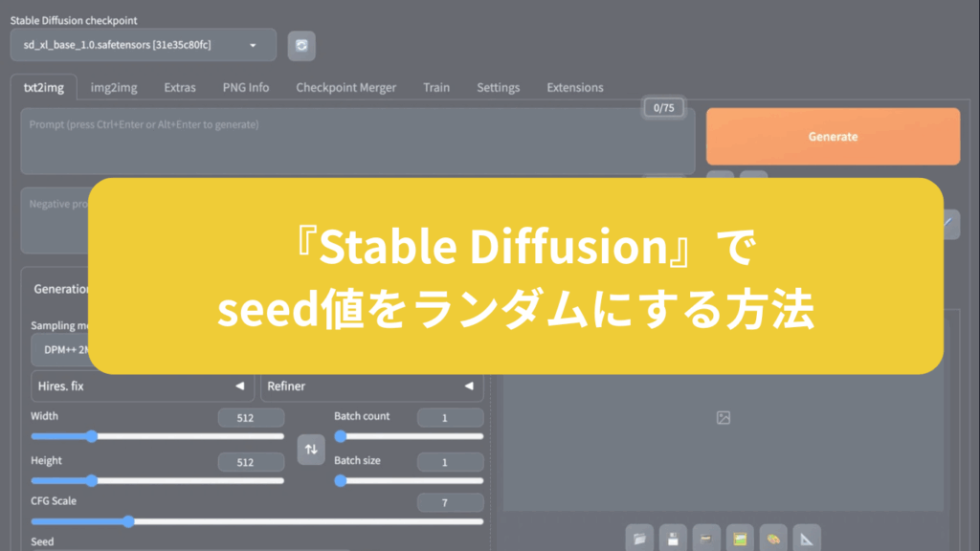The image size is (980, 551).
Task: Click into the Prompt text box
Action: 358,142
